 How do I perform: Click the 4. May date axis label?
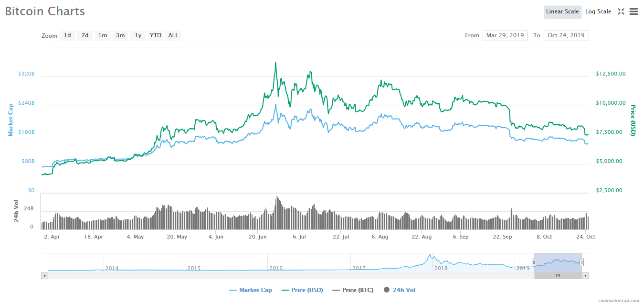point(136,237)
